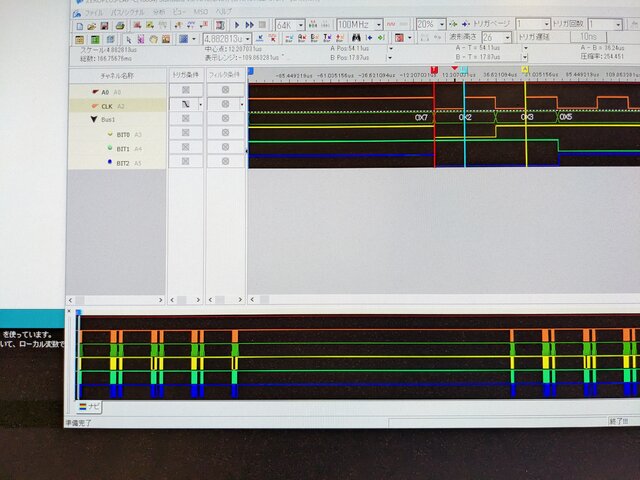Click the Print toolbar icon
This screenshot has height=480, width=640.
coord(120,26)
